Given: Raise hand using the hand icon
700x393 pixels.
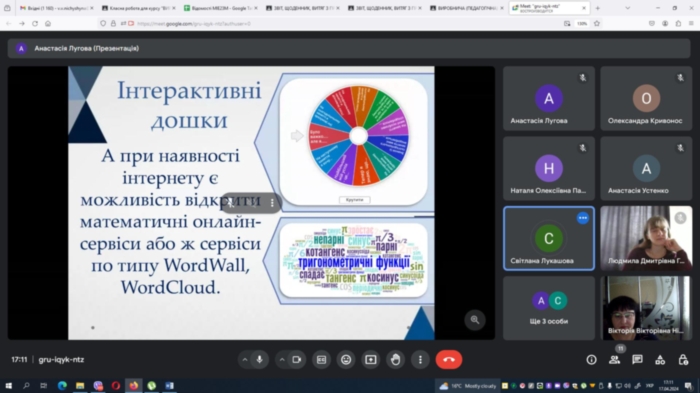Looking at the screenshot, I should pos(396,360).
